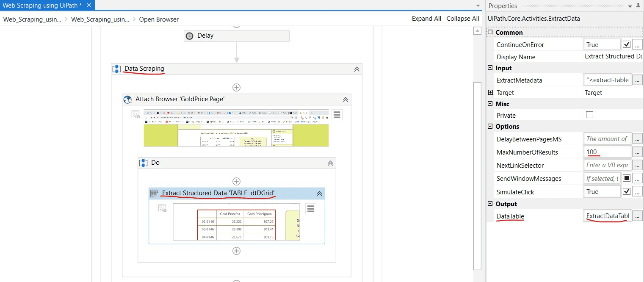Edit DataTable output field

[x=607, y=216]
